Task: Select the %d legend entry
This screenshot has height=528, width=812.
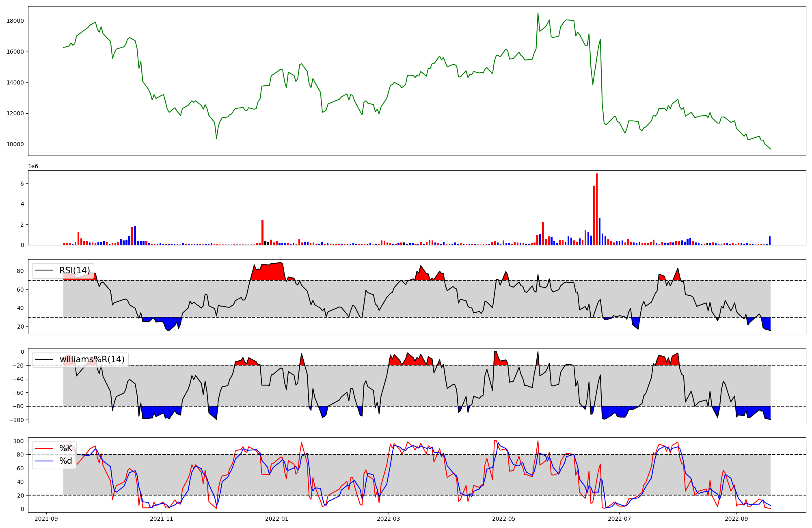Action: [x=66, y=461]
